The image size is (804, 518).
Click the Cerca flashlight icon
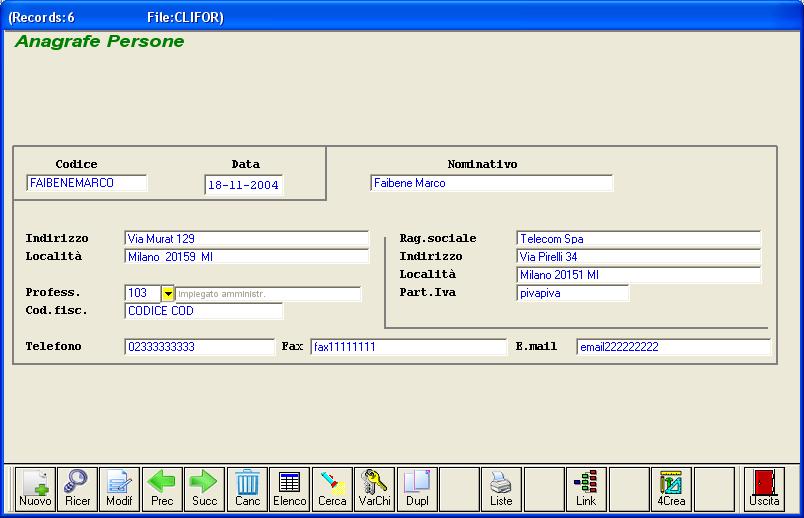tap(332, 487)
